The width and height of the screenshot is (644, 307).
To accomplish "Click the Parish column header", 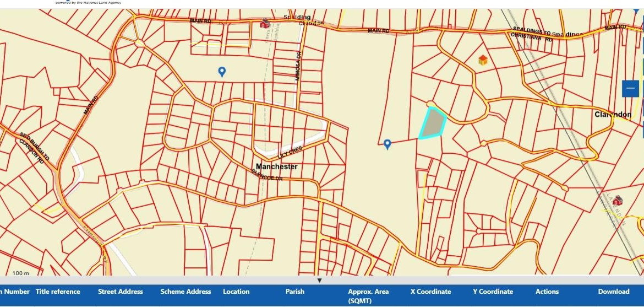I will pyautogui.click(x=294, y=292).
